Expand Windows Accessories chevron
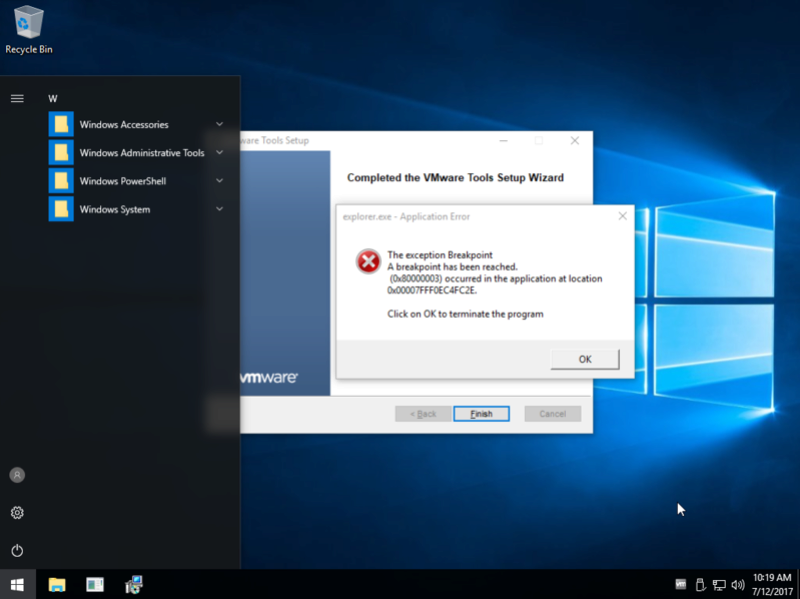Screen dimensions: 800x599 tap(219, 124)
